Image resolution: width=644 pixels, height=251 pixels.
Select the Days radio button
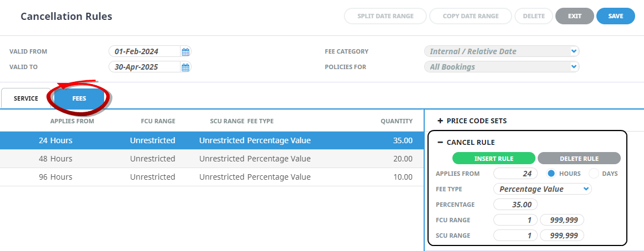point(594,174)
